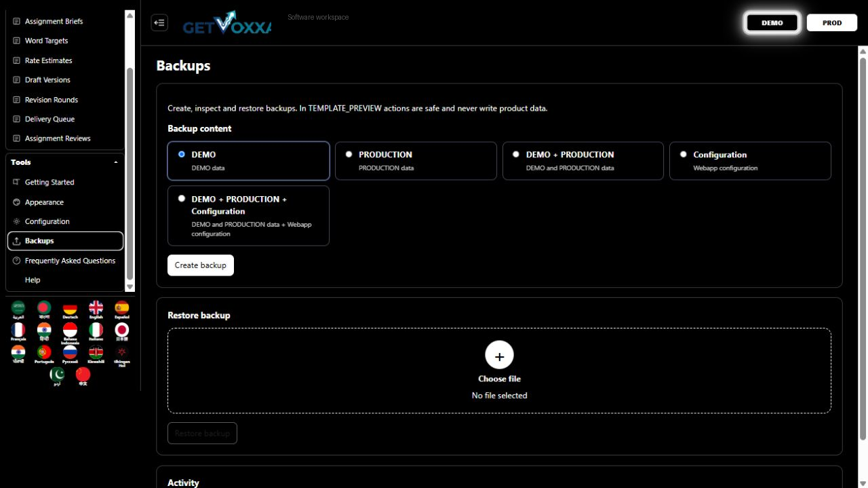
Task: Click the plus Choose file icon
Action: pyautogui.click(x=499, y=355)
